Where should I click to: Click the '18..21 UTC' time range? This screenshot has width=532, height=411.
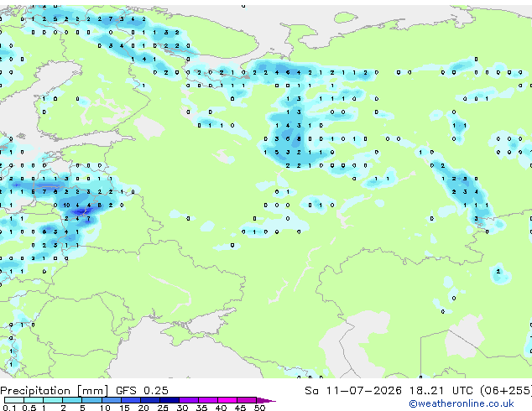pyautogui.click(x=441, y=391)
